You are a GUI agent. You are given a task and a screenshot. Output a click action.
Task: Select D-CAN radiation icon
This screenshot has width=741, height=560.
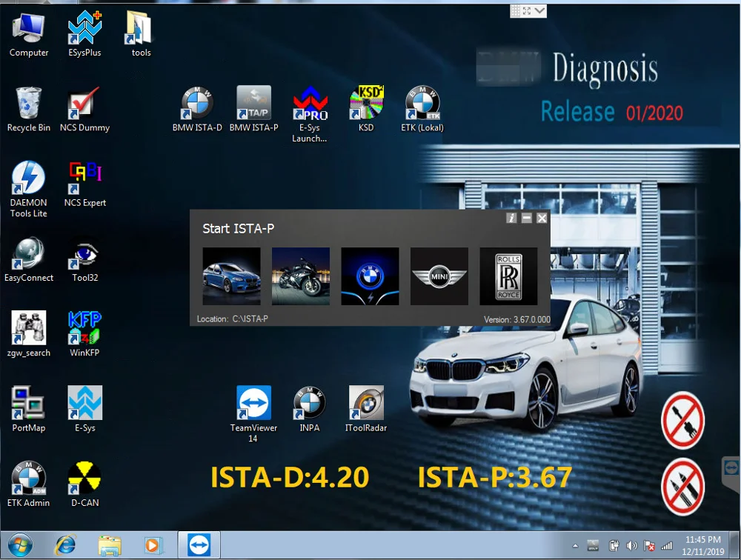click(x=84, y=484)
